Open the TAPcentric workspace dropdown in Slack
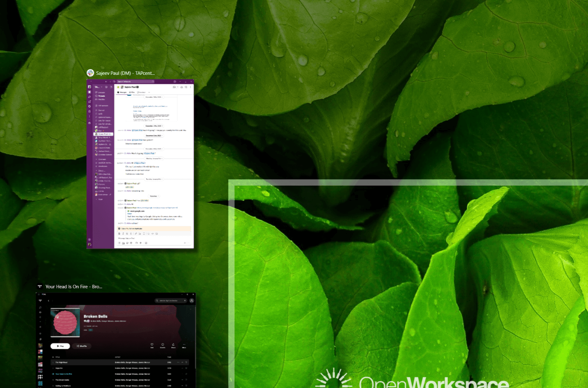The image size is (588, 388). pyautogui.click(x=98, y=87)
